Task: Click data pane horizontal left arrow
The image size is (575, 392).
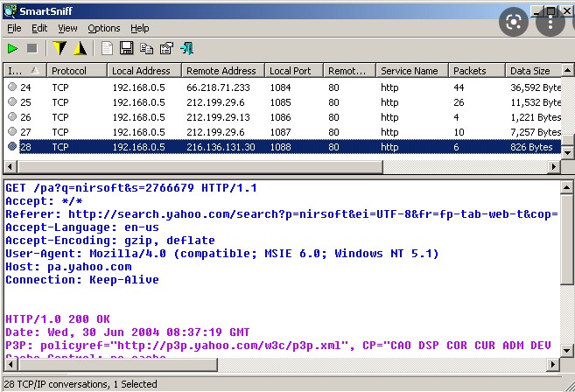Action: tap(10, 365)
